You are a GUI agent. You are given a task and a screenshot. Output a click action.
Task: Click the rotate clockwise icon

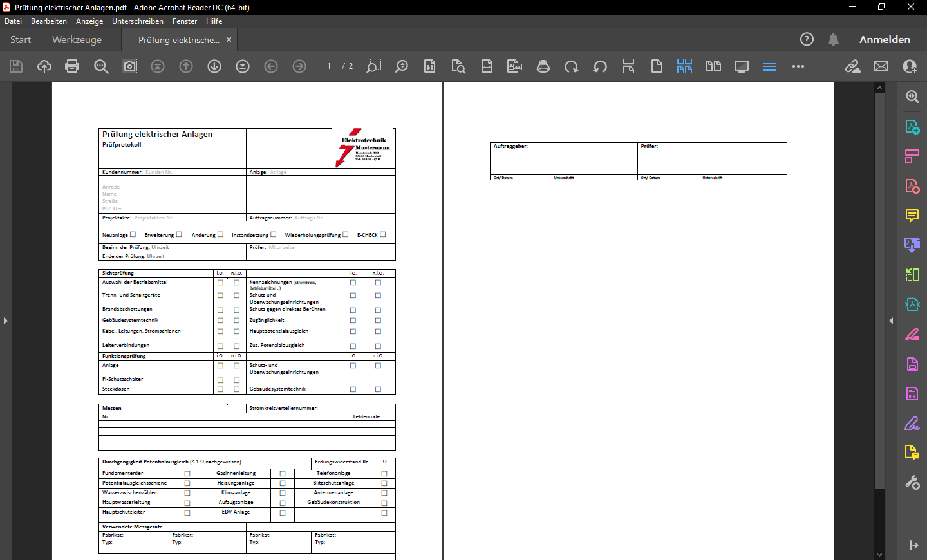[x=571, y=66]
